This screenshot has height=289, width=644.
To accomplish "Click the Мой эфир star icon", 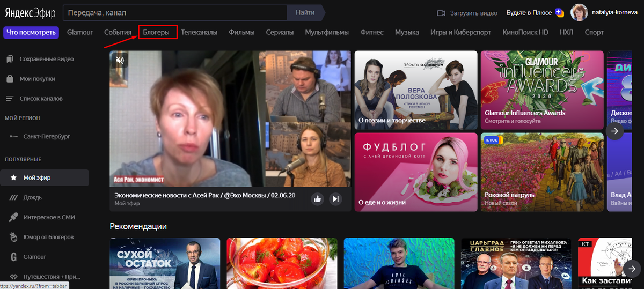I will coord(13,177).
